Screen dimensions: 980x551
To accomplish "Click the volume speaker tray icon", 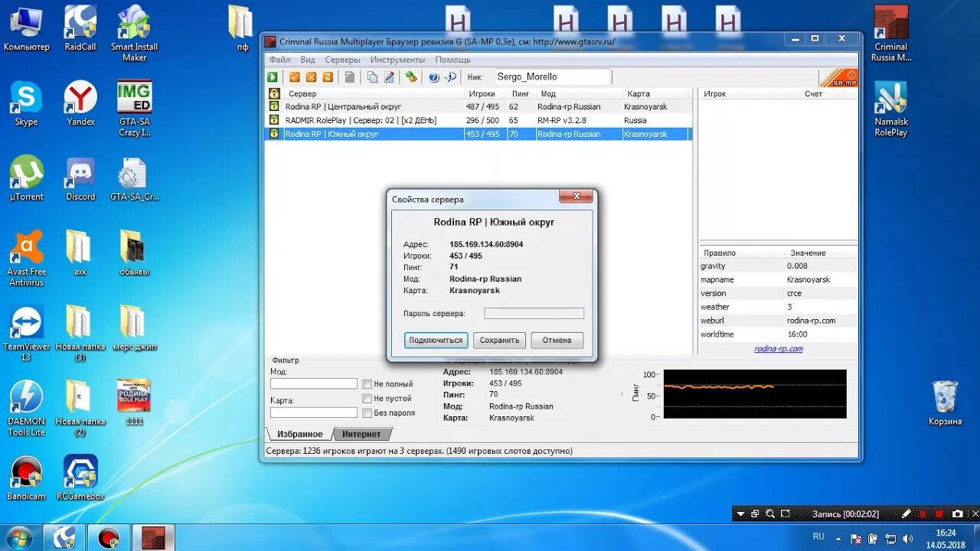I will (x=907, y=538).
